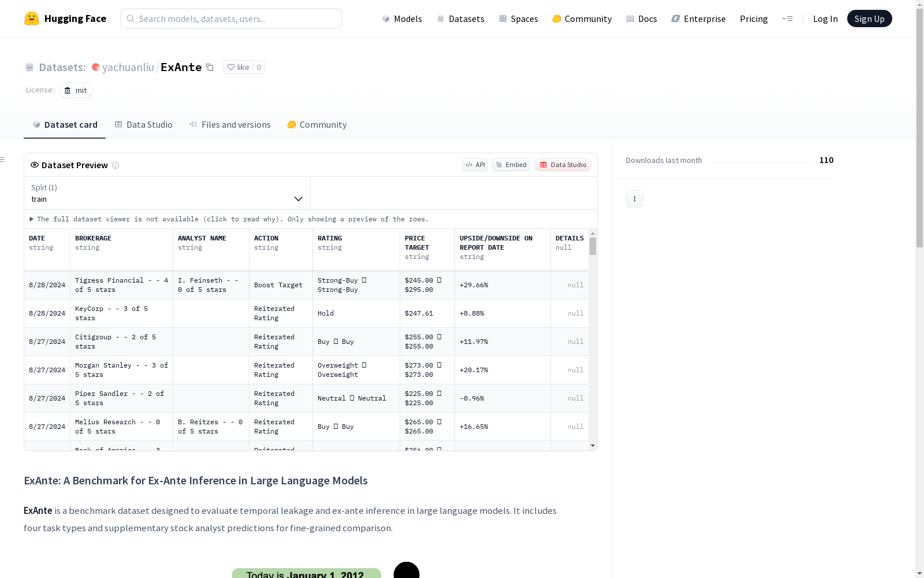The height and width of the screenshot is (578, 924).
Task: Click the table's scroll down arrow
Action: (593, 446)
